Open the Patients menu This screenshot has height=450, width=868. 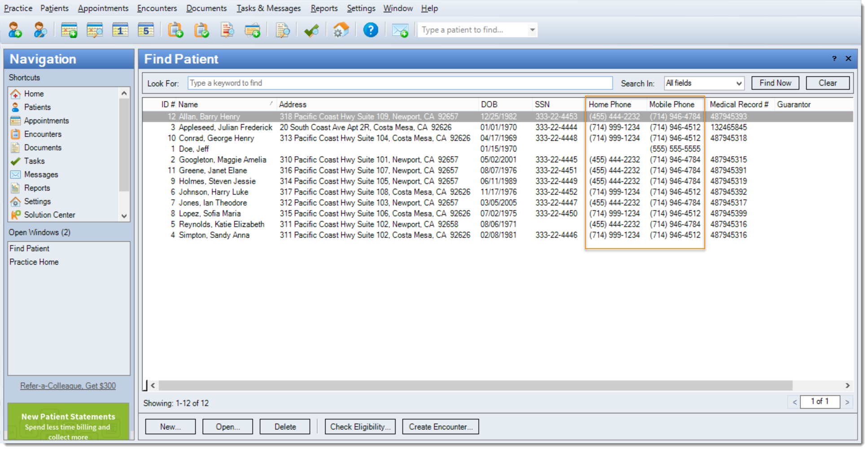coord(54,8)
